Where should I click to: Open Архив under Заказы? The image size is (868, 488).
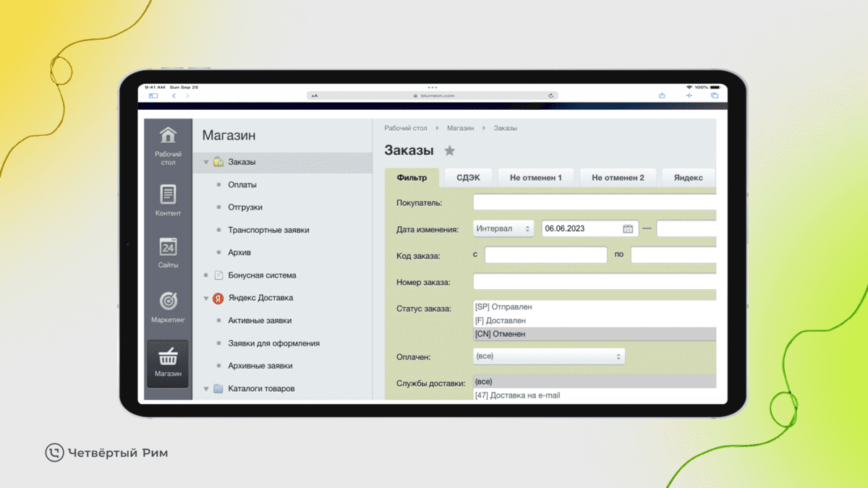pos(239,253)
